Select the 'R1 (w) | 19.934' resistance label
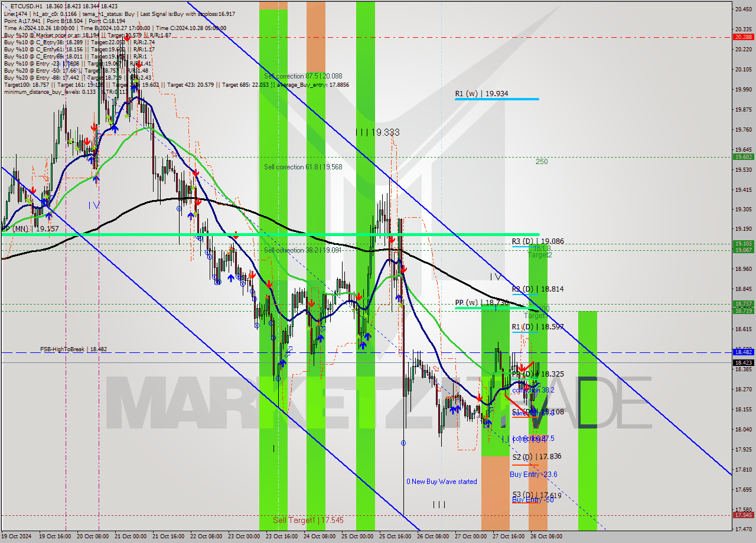This screenshot has width=756, height=543. point(481,93)
